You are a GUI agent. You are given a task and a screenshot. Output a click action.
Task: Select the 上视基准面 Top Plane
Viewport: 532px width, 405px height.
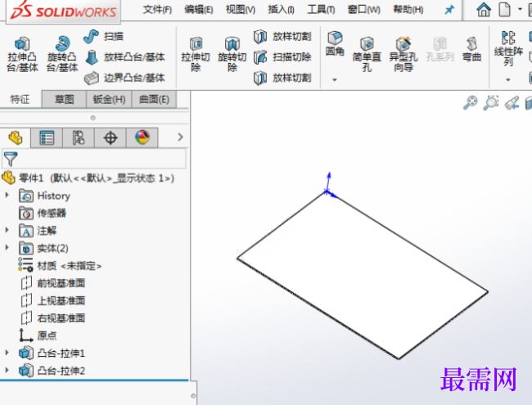tap(53, 300)
